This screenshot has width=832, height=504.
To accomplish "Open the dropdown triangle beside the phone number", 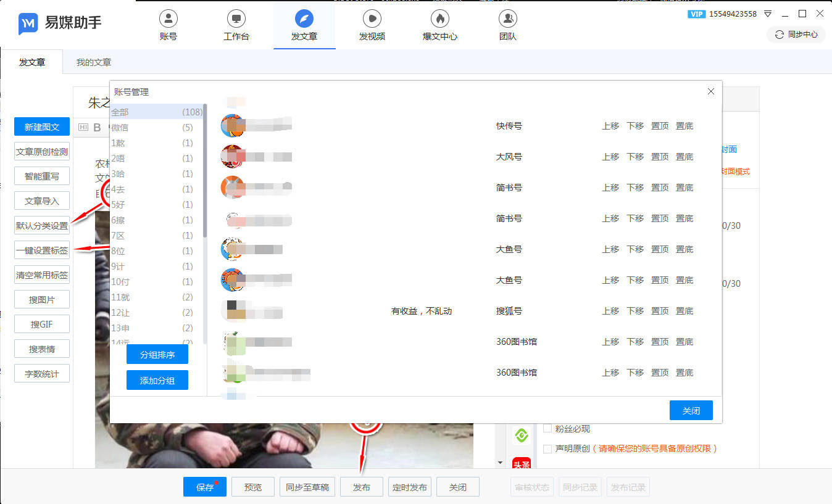I will tap(768, 14).
